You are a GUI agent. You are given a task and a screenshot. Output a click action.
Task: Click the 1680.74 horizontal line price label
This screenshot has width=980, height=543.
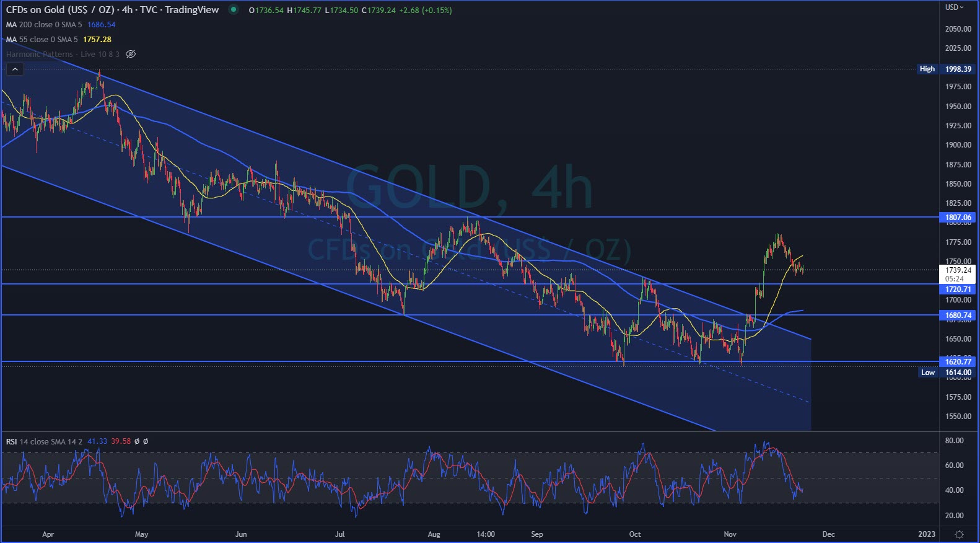(958, 316)
